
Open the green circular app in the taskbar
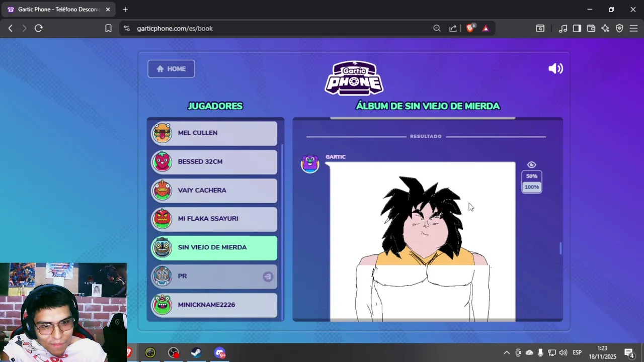150,353
